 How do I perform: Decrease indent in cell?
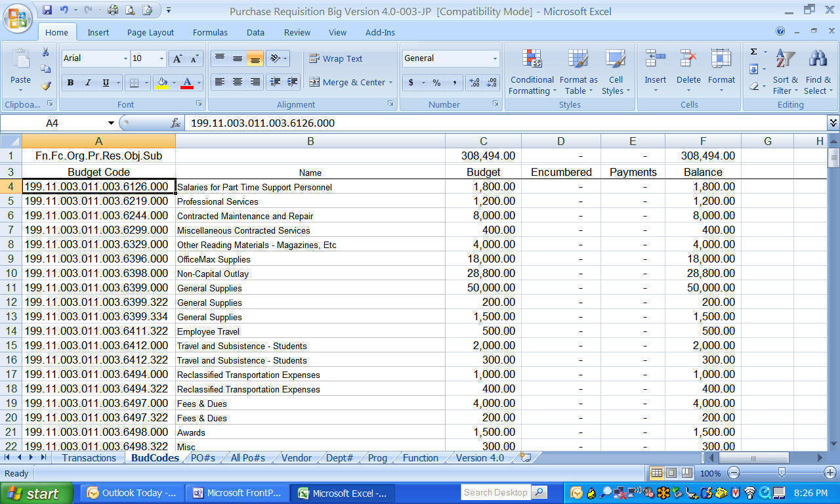pyautogui.click(x=275, y=82)
